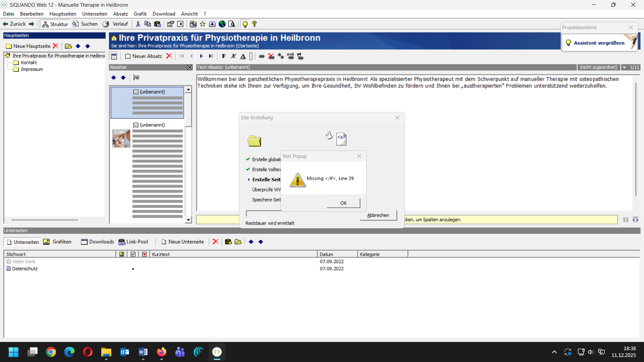644x362 pixels.
Task: Toggle bold F formatting
Action: pos(224,56)
